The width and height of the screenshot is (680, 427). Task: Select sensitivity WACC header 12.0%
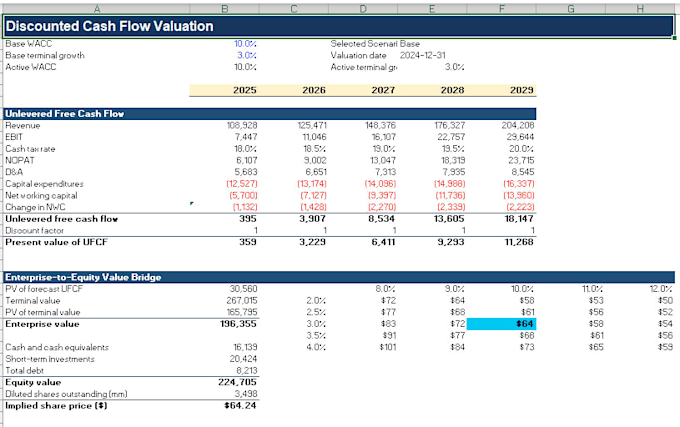coord(661,289)
